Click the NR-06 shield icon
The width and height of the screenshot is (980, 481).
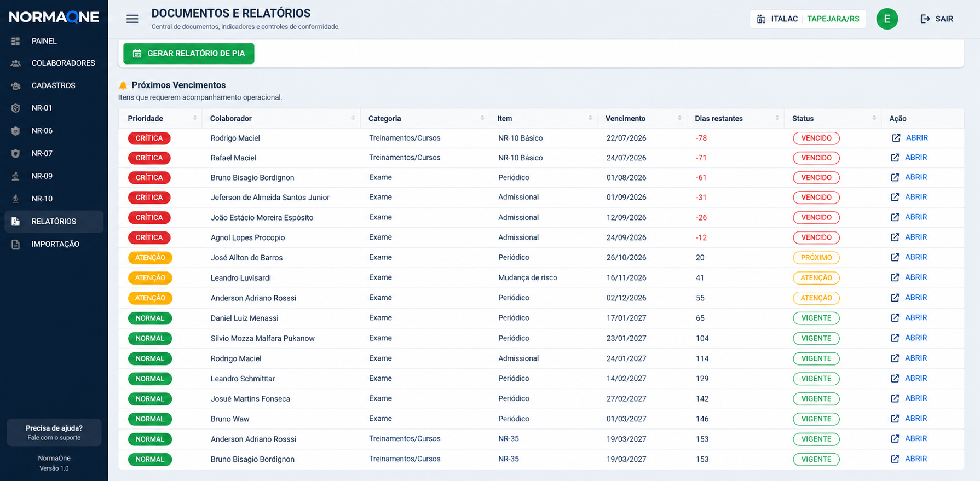pos(15,131)
